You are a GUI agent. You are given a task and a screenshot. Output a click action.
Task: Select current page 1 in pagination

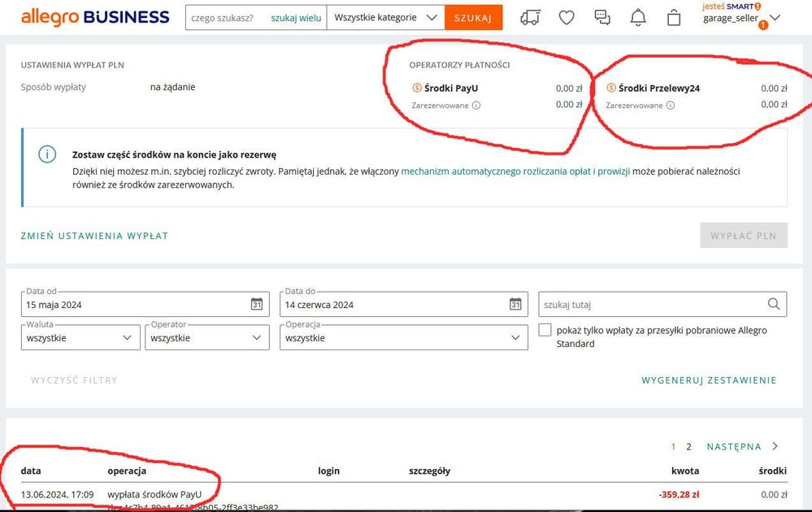click(673, 447)
